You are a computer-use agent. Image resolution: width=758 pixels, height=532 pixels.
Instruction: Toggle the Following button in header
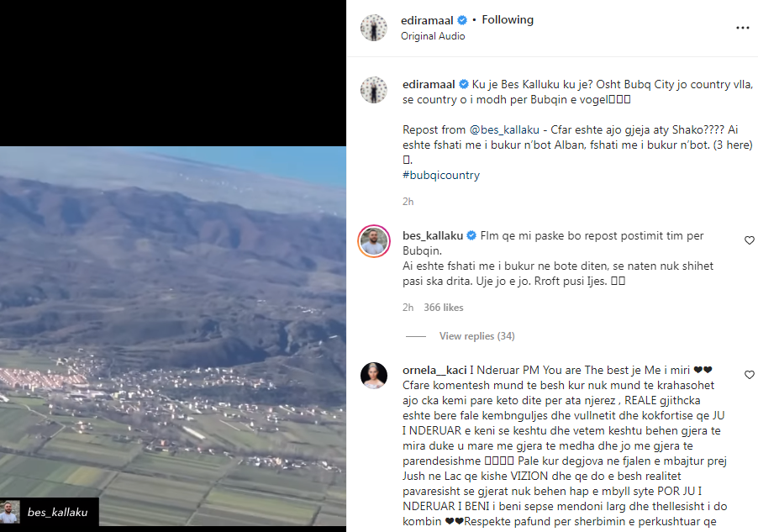click(x=508, y=20)
